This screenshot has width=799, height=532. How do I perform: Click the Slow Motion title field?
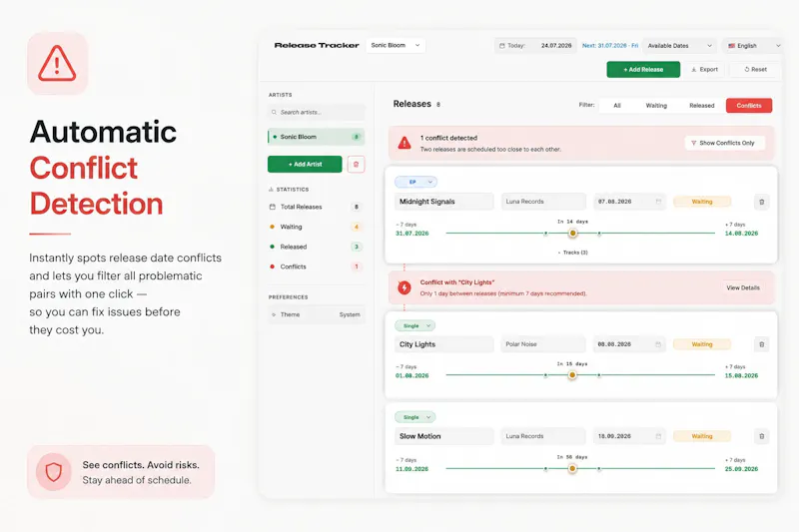click(x=444, y=436)
